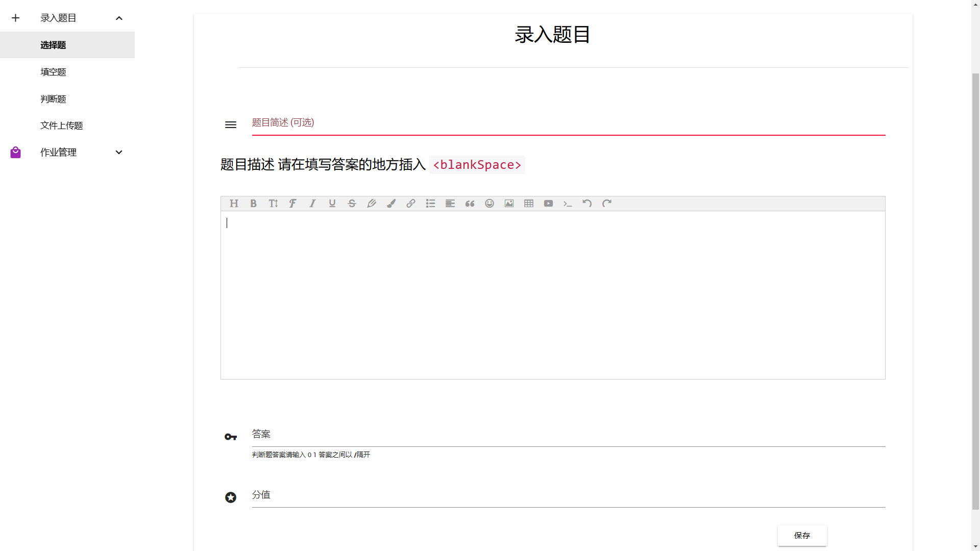Select 判断题 from the sidebar

click(x=54, y=99)
